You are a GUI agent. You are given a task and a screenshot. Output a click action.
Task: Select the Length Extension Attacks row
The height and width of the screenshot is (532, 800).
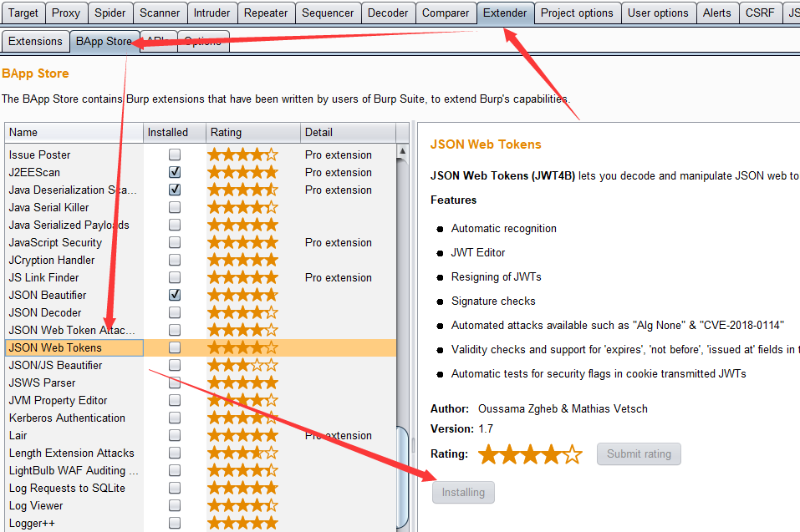click(x=201, y=453)
